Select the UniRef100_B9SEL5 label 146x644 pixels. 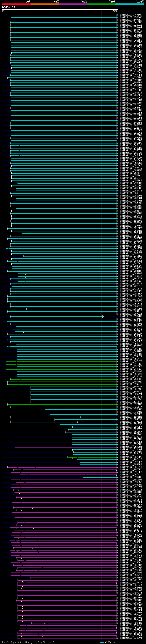pyautogui.click(x=131, y=543)
